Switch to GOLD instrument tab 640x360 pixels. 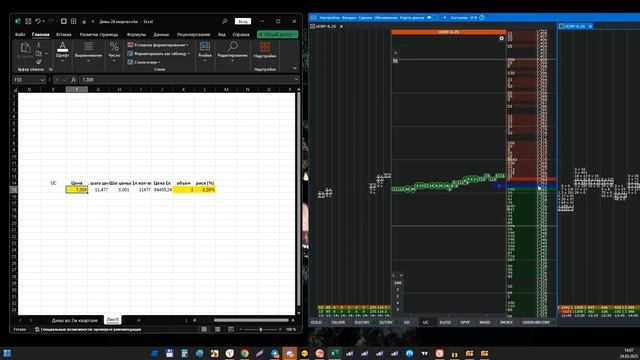pyautogui.click(x=316, y=322)
